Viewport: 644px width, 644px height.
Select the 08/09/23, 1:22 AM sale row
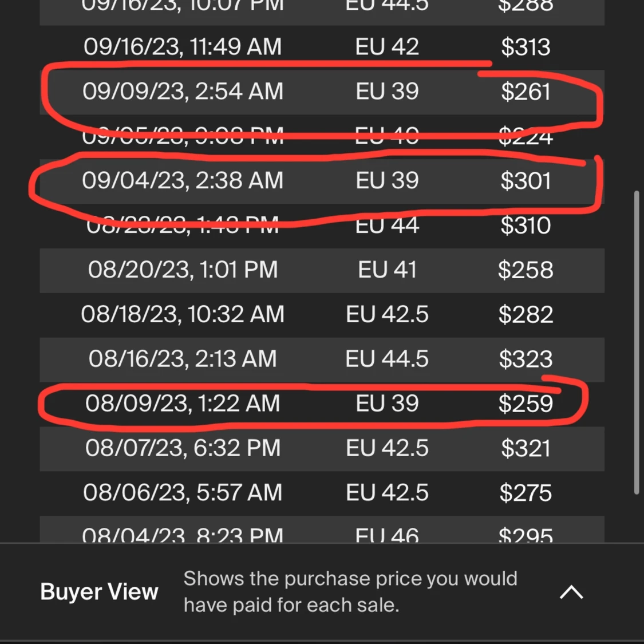pyautogui.click(x=322, y=404)
